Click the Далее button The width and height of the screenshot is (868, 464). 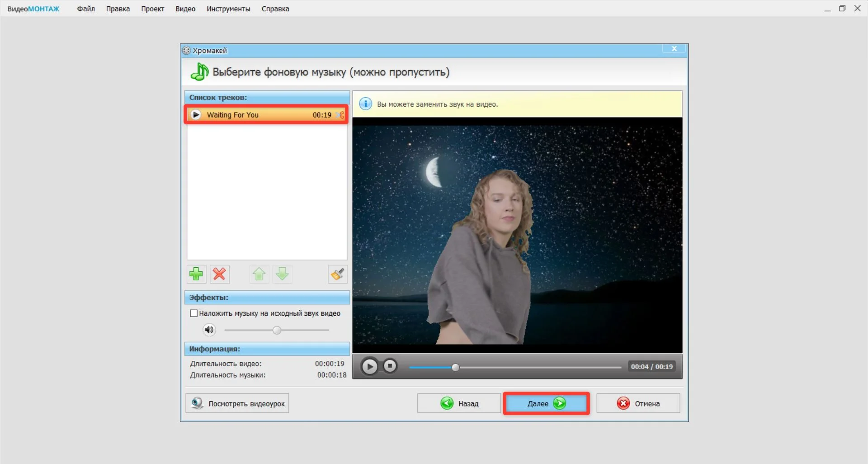[546, 403]
